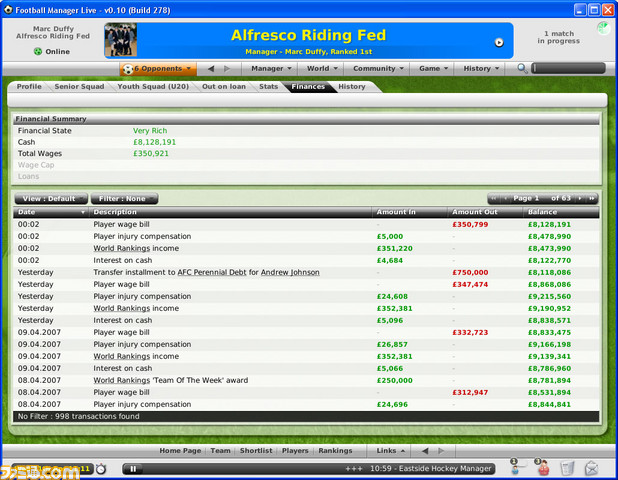Click the Eastside Hockey Manager ticker text
Viewport: 618px width, 480px height.
[430, 469]
